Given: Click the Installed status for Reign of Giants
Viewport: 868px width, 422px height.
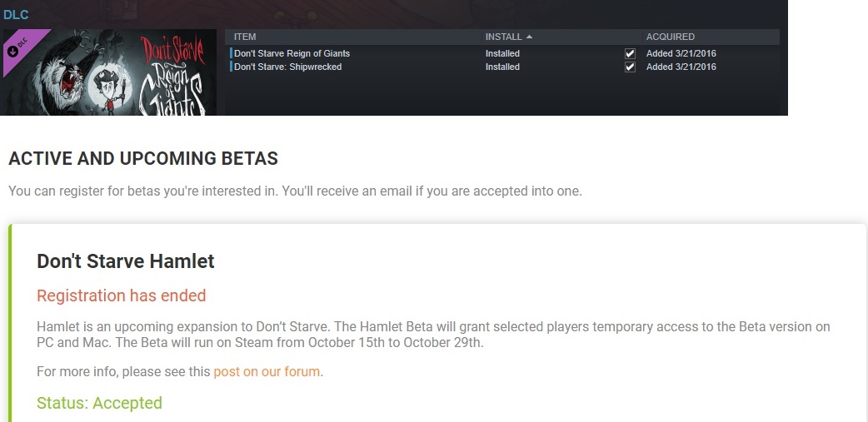Looking at the screenshot, I should pos(502,54).
